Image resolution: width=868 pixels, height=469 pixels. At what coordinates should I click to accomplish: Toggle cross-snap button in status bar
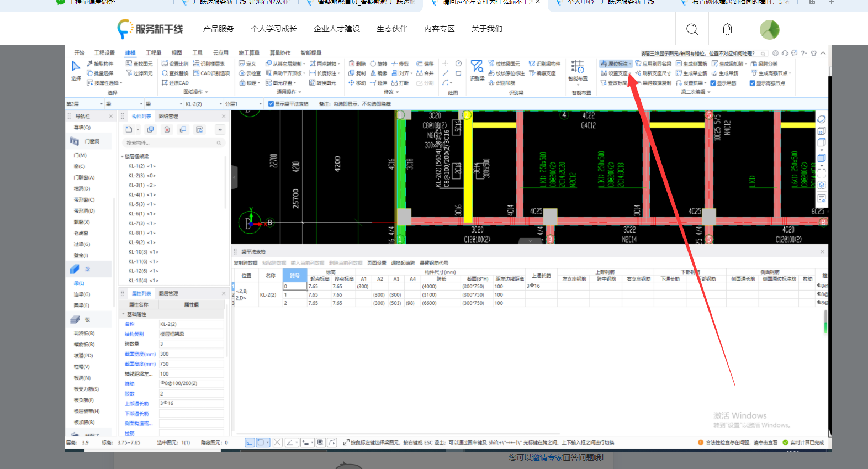[x=278, y=442]
